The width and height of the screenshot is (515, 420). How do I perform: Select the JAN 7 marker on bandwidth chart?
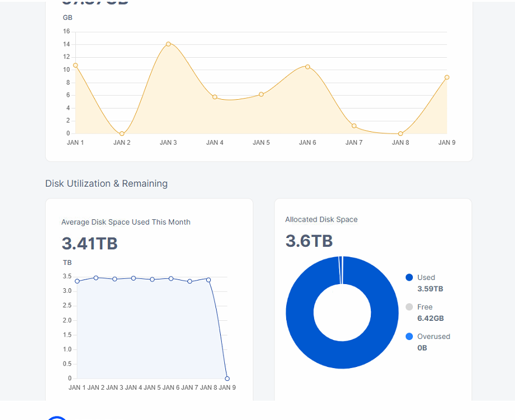[x=354, y=126]
